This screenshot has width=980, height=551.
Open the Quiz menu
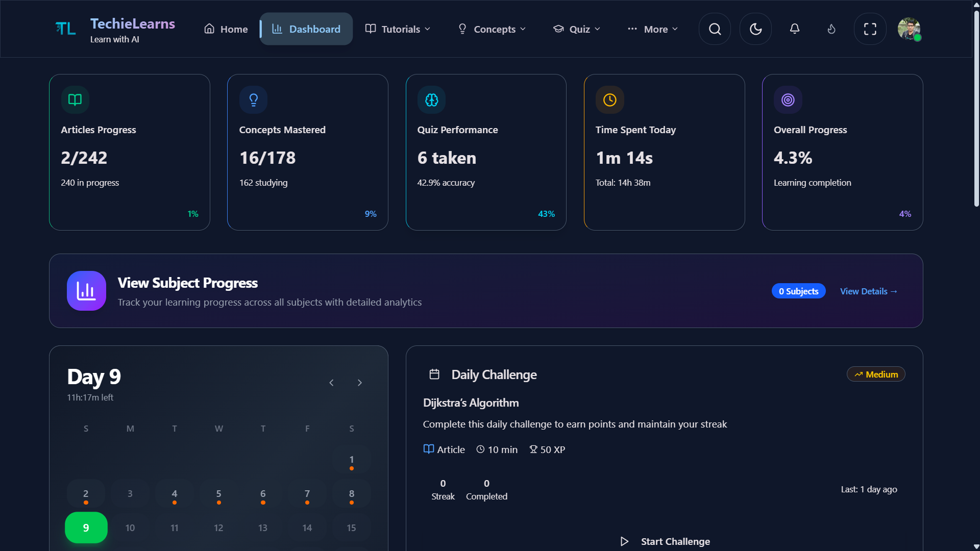pyautogui.click(x=576, y=29)
